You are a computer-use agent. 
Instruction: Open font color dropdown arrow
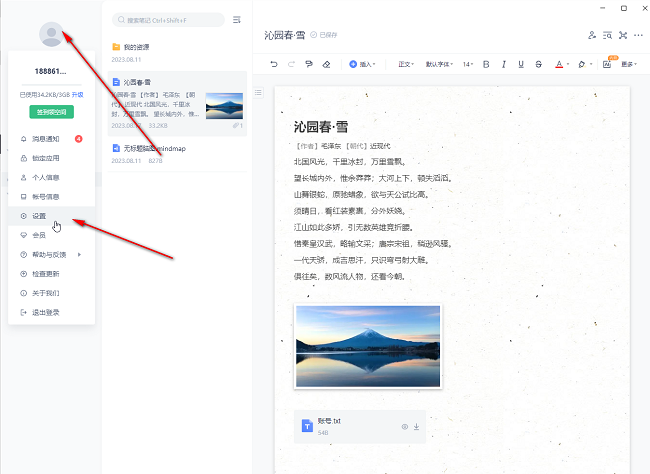coord(568,64)
